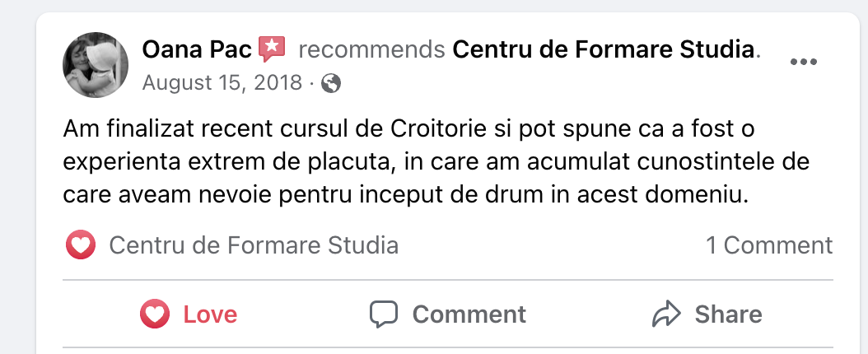Image resolution: width=868 pixels, height=354 pixels.
Task: Open Centru de Formare Studia page in header
Action: (604, 49)
